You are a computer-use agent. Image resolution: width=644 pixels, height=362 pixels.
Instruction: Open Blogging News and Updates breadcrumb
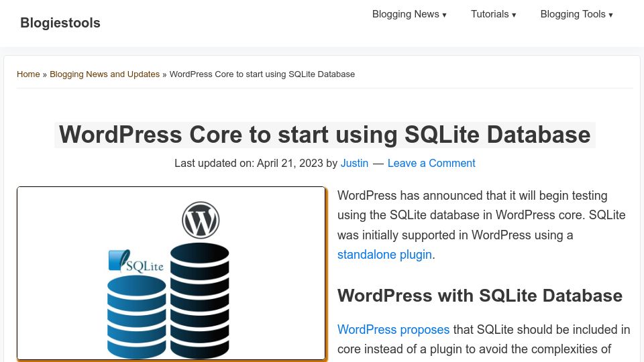point(105,74)
